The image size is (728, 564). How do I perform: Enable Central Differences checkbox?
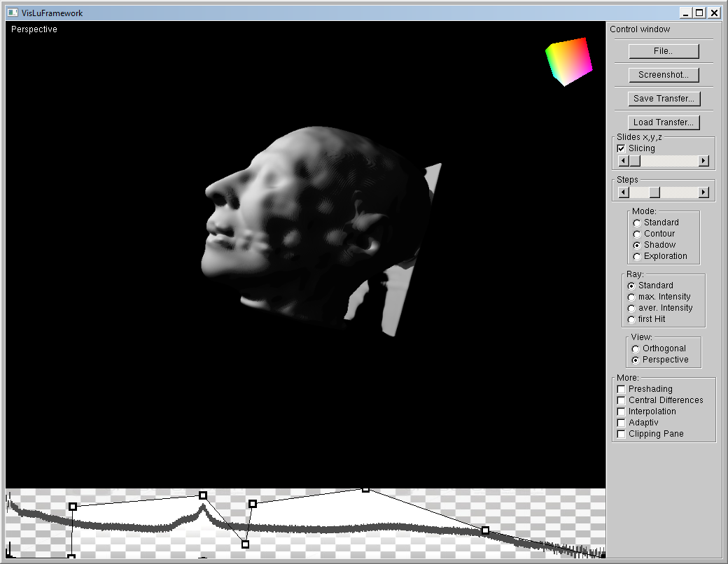621,400
